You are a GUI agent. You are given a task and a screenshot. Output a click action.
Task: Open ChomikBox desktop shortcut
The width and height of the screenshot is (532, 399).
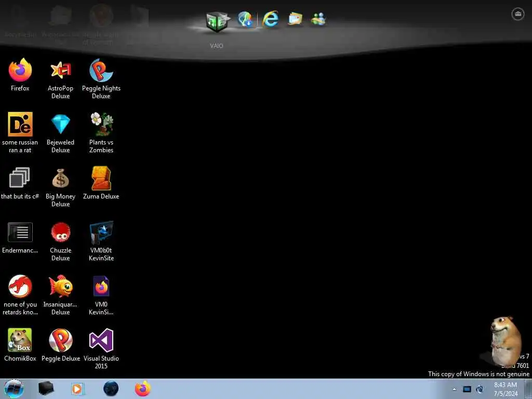point(20,344)
